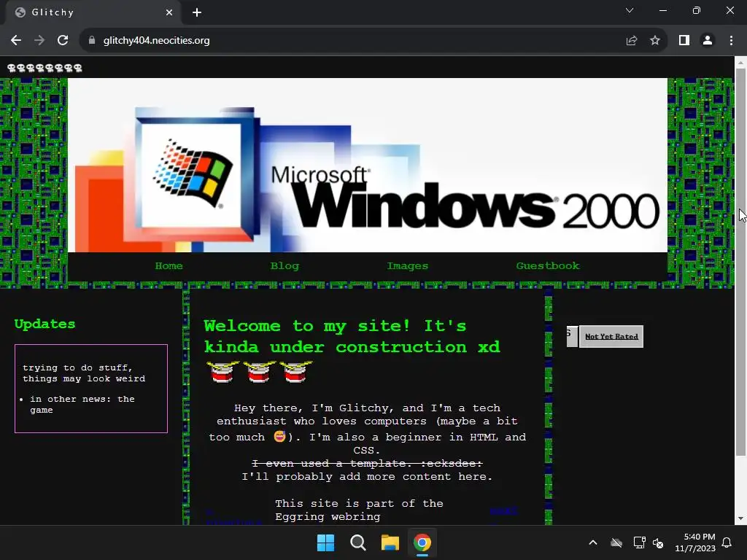Click 'Eggring webring' text
Image resolution: width=747 pixels, height=560 pixels.
pos(328,517)
